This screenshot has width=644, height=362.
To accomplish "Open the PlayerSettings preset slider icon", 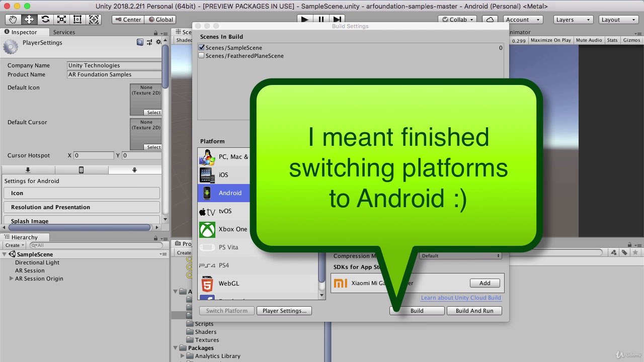I will point(149,42).
